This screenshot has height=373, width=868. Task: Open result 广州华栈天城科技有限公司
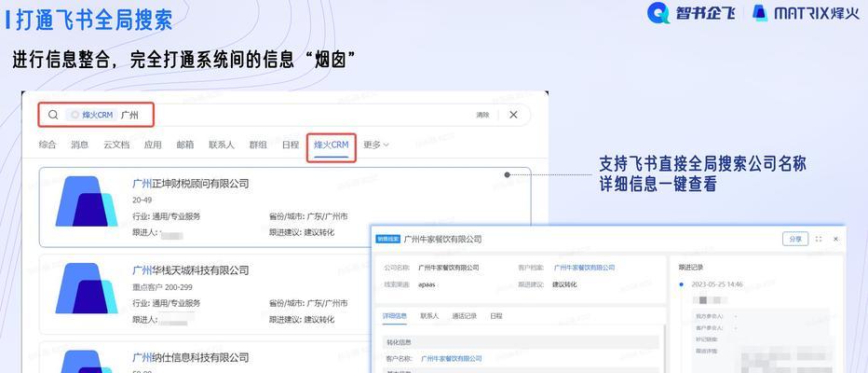click(x=190, y=270)
